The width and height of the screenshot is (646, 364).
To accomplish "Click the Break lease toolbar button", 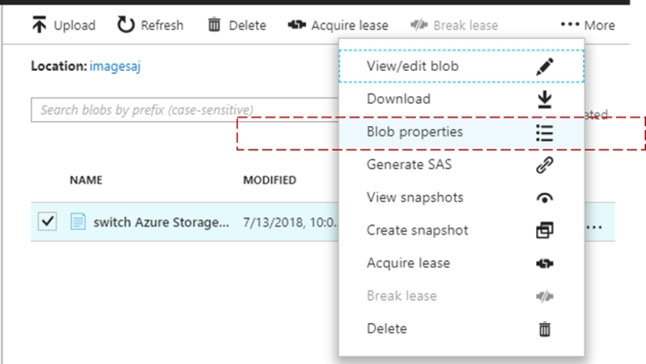I will 454,25.
